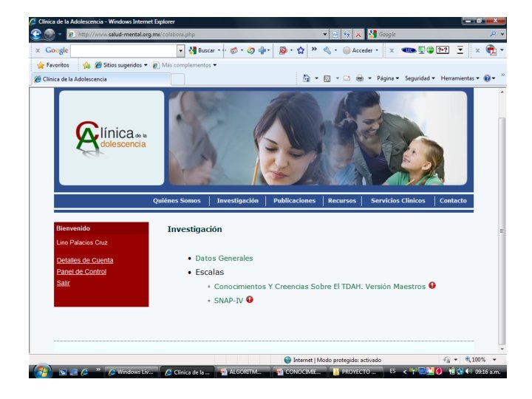Click red alert icon next to SNAP-IV
The height and width of the screenshot is (399, 532).
[x=250, y=299]
